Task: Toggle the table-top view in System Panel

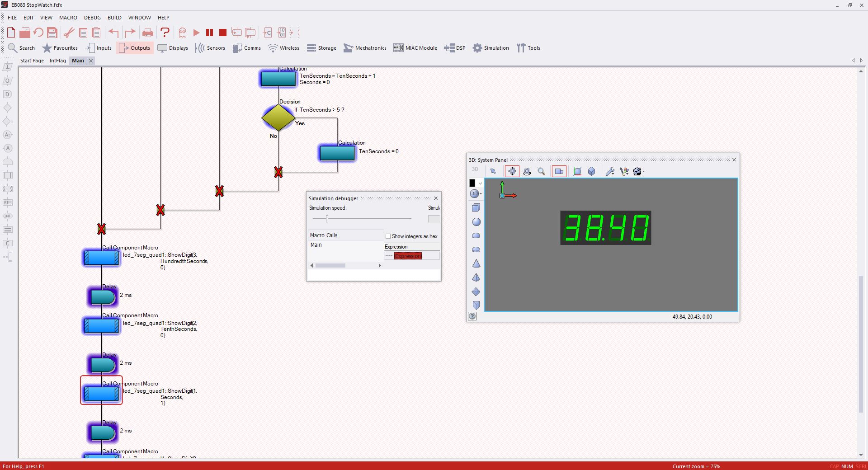Action: click(x=577, y=171)
